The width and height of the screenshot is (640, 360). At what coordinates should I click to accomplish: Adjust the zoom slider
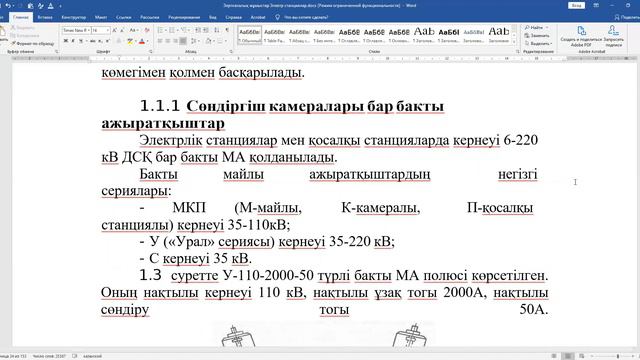[x=618, y=356]
